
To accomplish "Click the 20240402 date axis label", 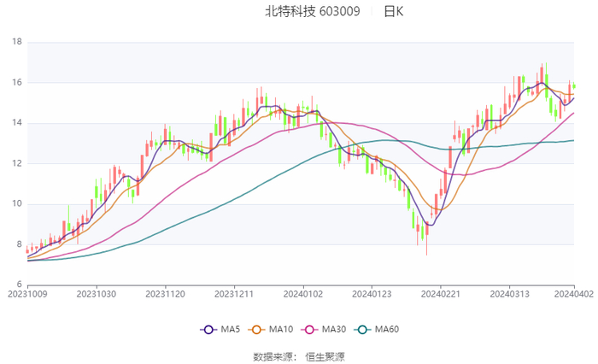I will pos(574,294).
